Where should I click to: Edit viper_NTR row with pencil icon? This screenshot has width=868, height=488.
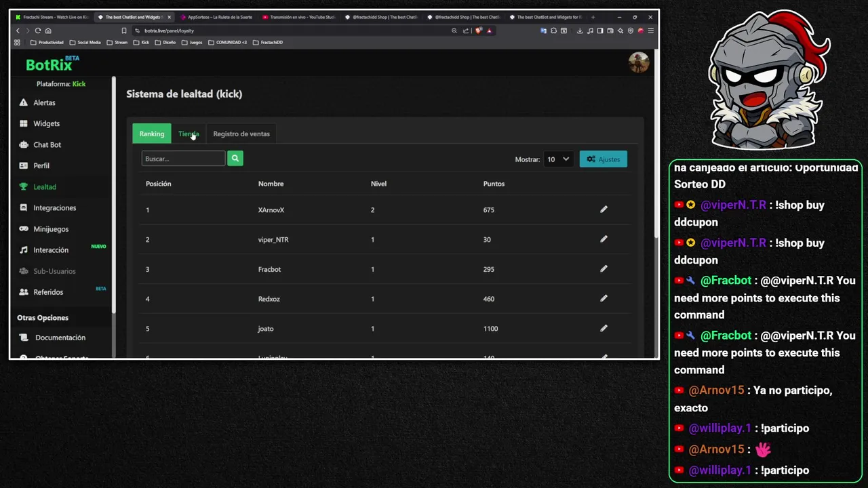[x=604, y=239]
